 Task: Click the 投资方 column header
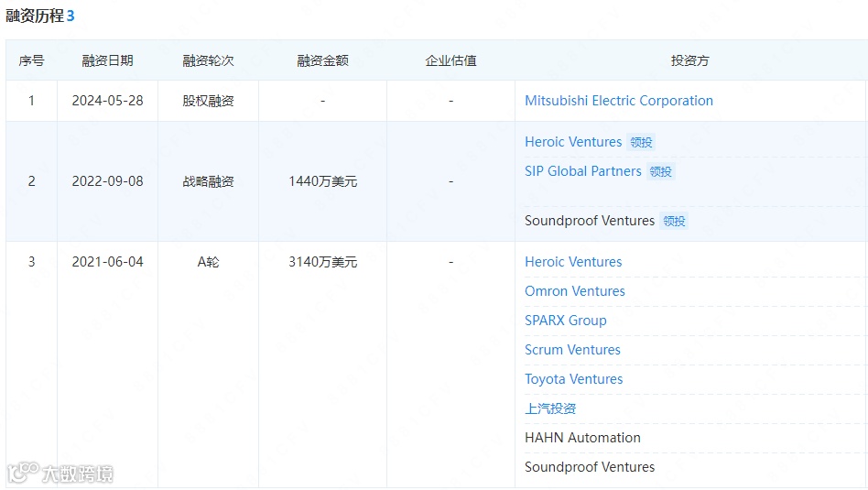pyautogui.click(x=689, y=60)
